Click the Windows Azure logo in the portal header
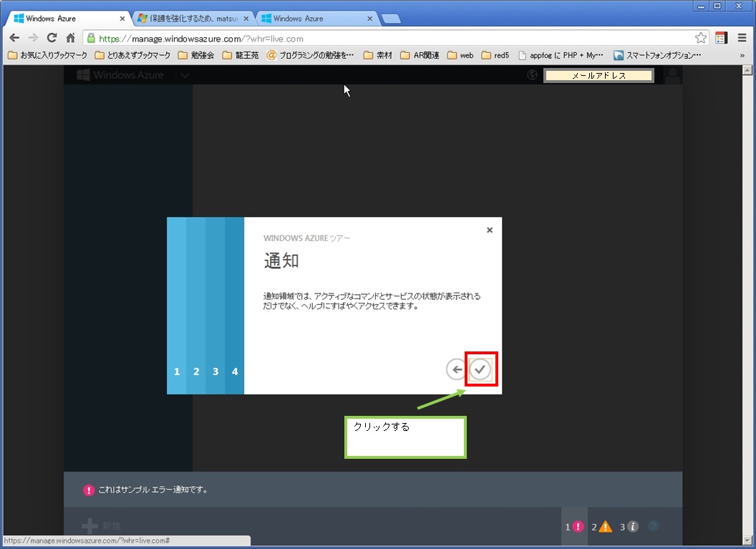 120,75
